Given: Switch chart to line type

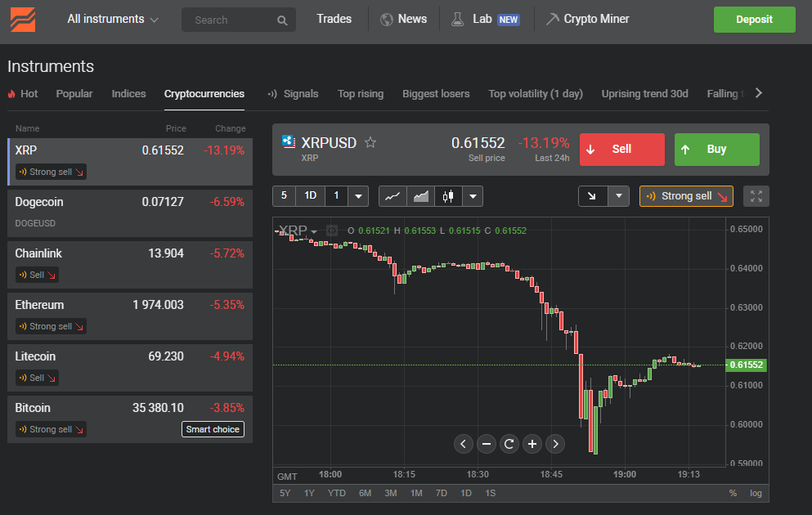Looking at the screenshot, I should pyautogui.click(x=393, y=196).
